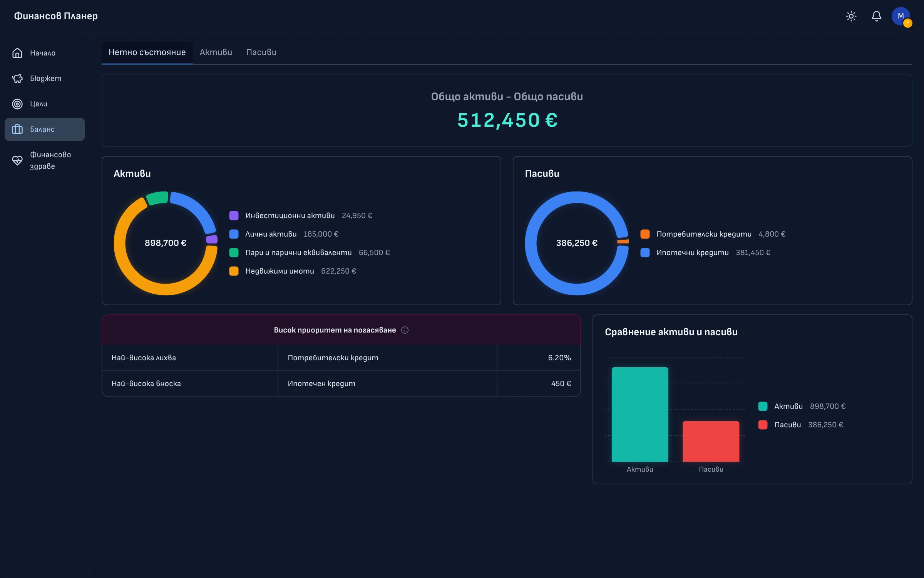The height and width of the screenshot is (578, 924).
Task: Click the target icon beside Цели
Action: point(17,104)
